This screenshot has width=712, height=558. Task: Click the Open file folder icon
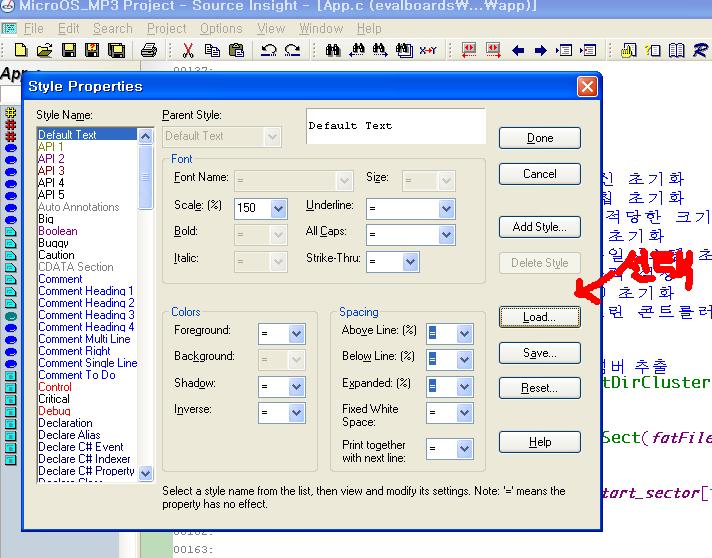[x=44, y=50]
